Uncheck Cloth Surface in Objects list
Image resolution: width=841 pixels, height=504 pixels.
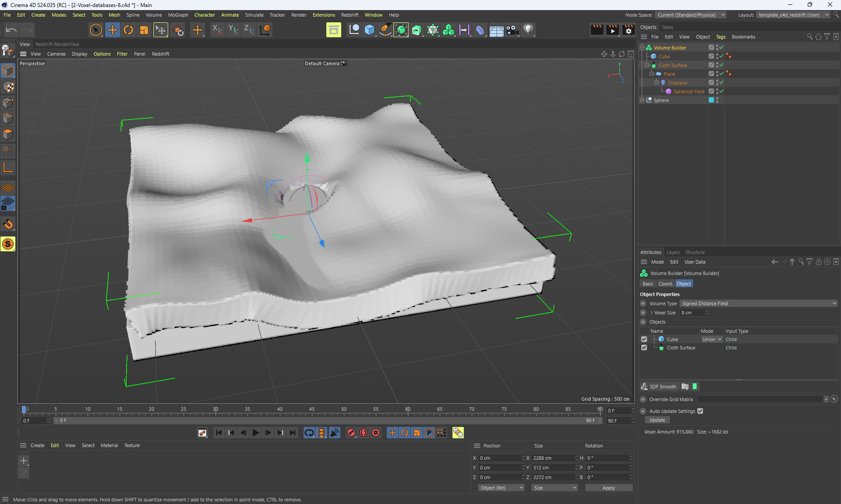(x=644, y=348)
